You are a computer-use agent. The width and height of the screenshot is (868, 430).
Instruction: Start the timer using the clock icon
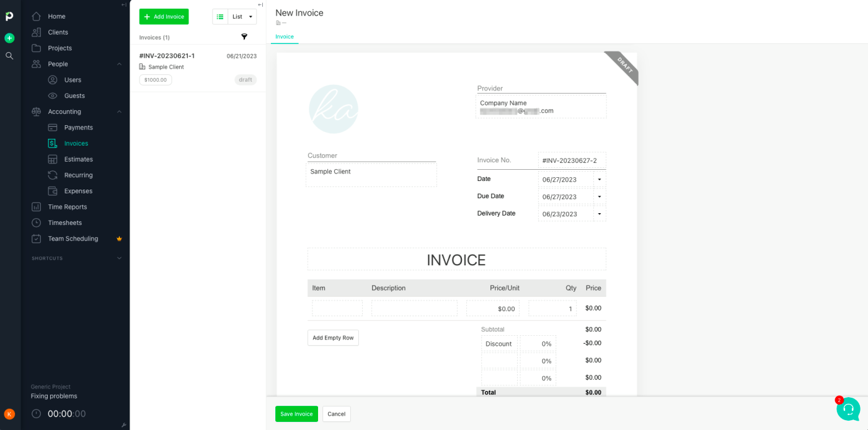37,413
